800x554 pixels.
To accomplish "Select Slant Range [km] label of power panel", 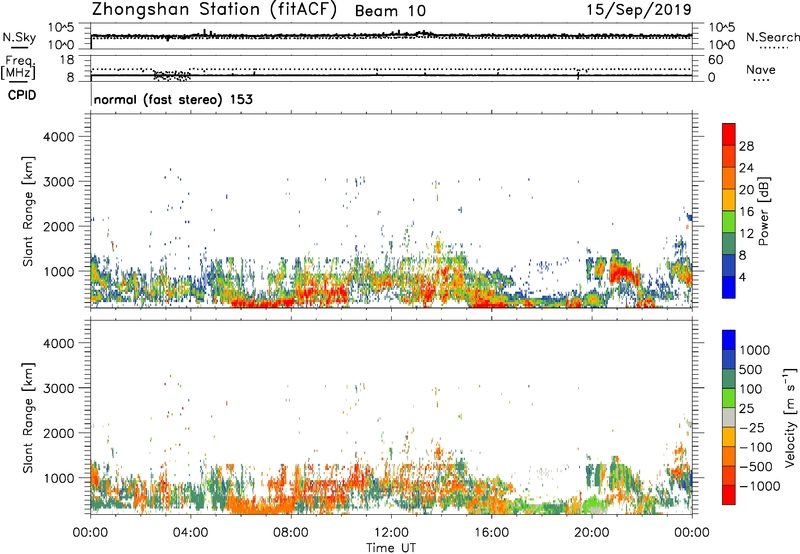I will (28, 211).
